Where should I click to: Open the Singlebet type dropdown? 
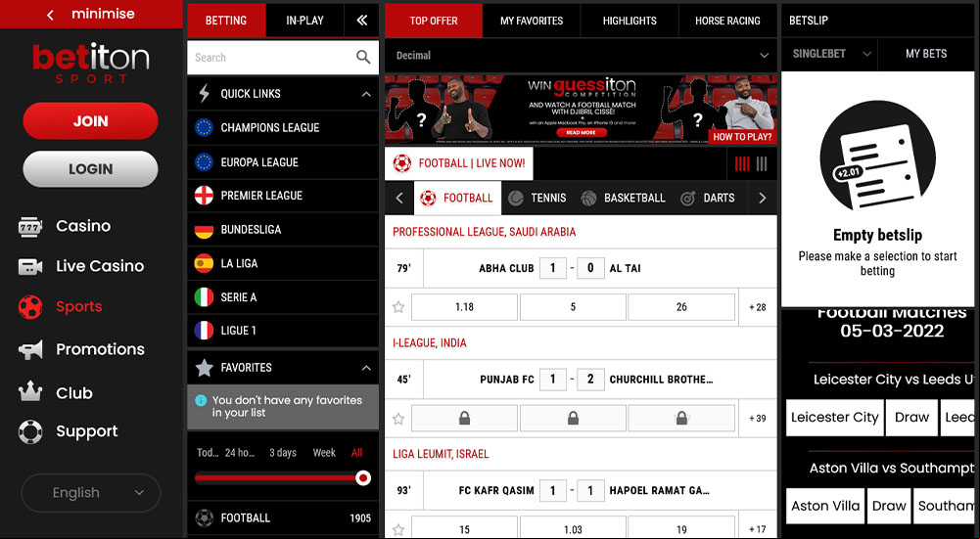[829, 54]
